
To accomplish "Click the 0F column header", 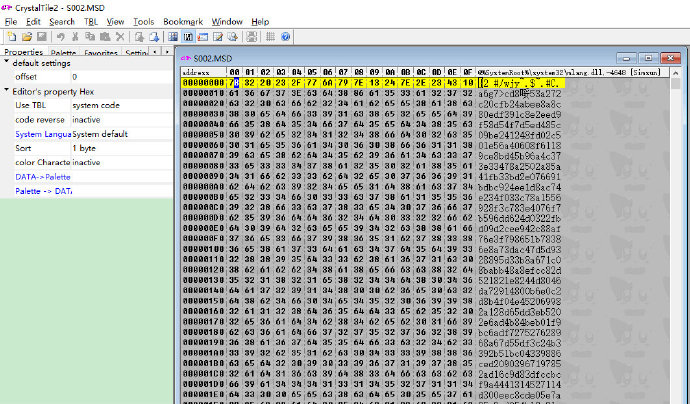I will pyautogui.click(x=467, y=72).
